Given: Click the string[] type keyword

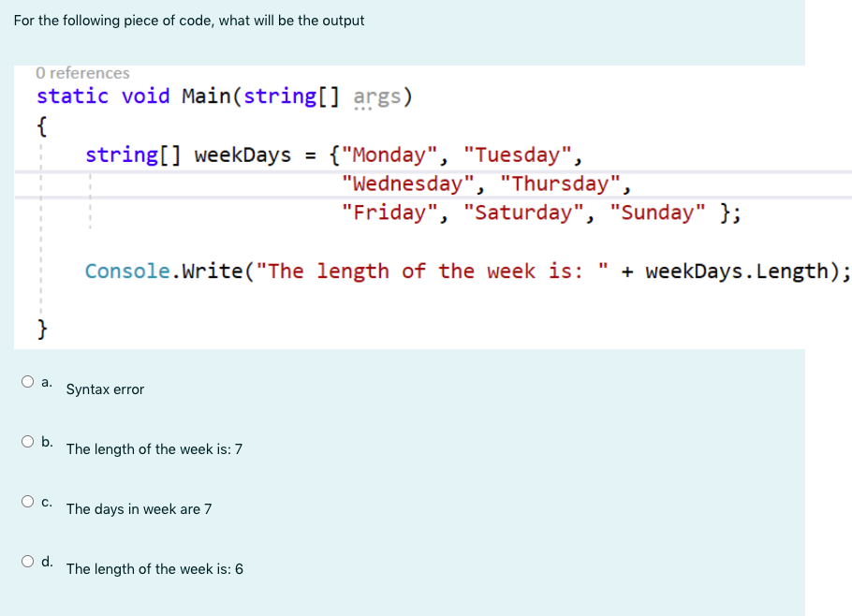Looking at the screenshot, I should 118,154.
